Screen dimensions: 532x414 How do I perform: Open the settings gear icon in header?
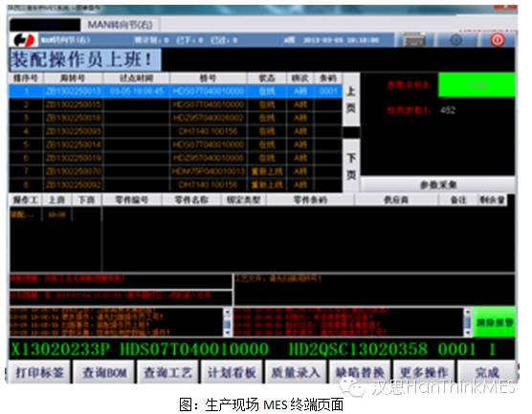(455, 40)
